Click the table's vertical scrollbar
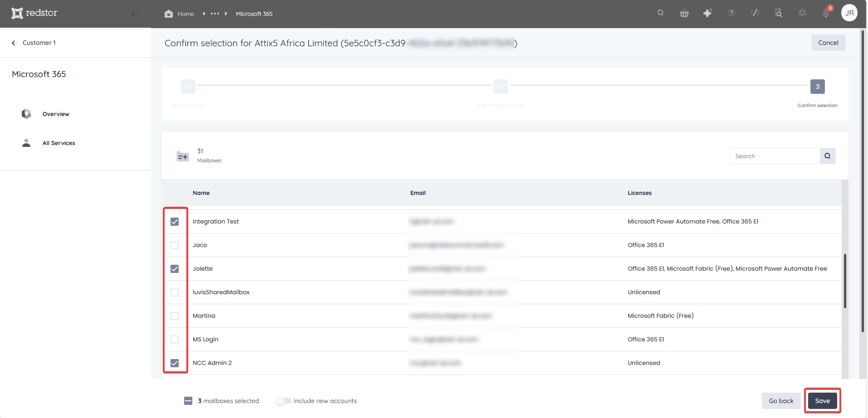Viewport: 868px width, 418px height. pos(845,281)
